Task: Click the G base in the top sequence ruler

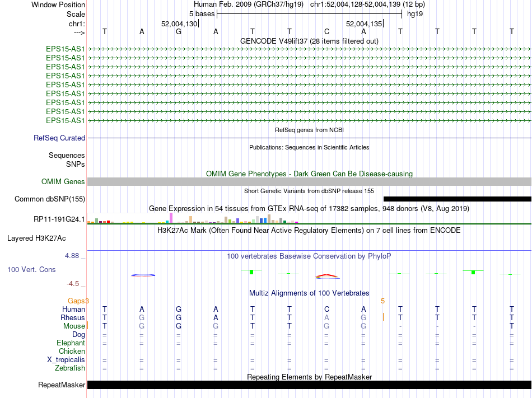Action: [179, 31]
